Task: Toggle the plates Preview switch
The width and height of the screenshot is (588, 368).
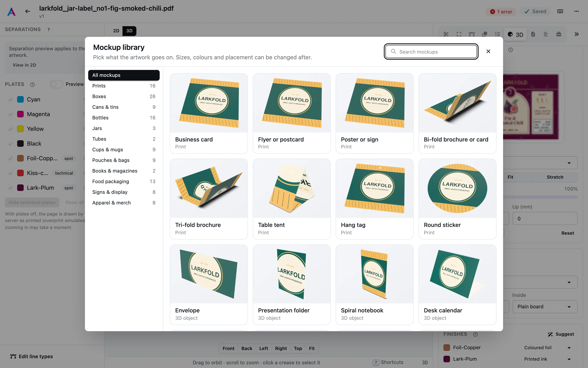Action: pyautogui.click(x=56, y=84)
